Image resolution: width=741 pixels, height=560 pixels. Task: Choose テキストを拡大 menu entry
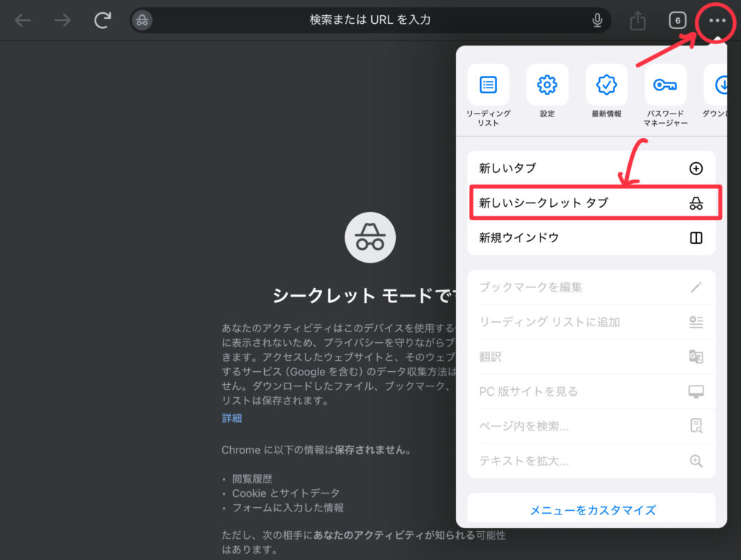tap(591, 461)
